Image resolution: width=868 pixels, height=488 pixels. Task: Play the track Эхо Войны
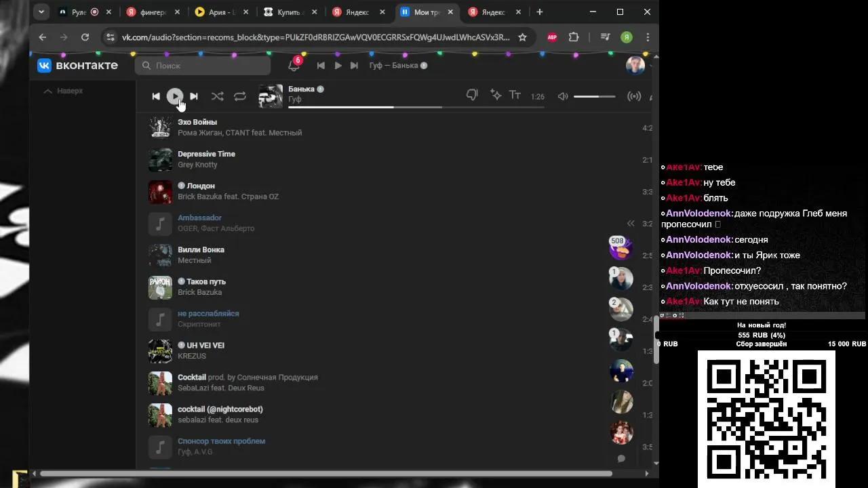tap(197, 122)
